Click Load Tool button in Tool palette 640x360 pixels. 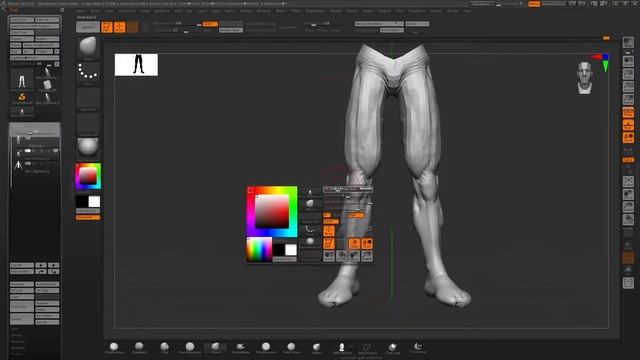pos(22,20)
